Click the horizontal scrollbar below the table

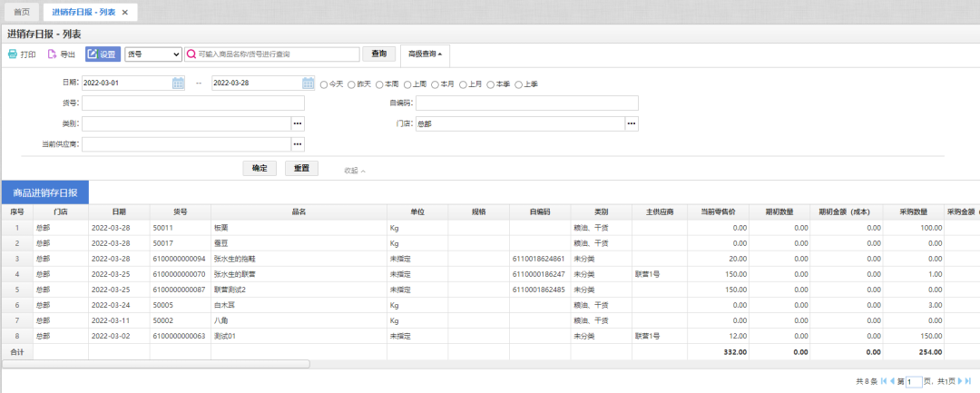click(x=155, y=364)
